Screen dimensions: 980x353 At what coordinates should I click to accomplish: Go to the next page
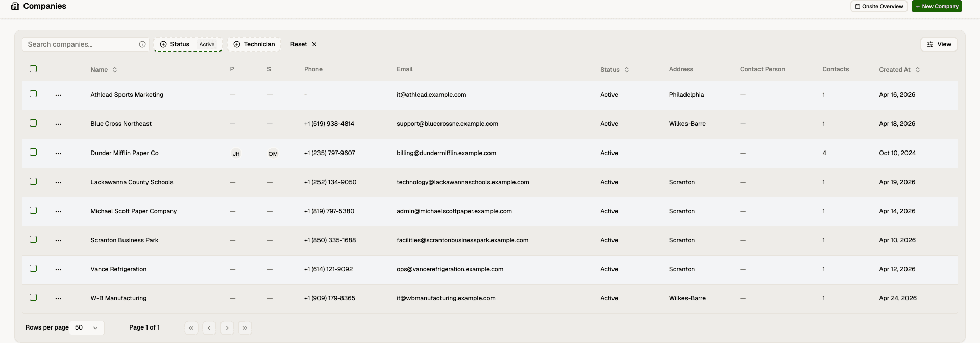pos(227,328)
